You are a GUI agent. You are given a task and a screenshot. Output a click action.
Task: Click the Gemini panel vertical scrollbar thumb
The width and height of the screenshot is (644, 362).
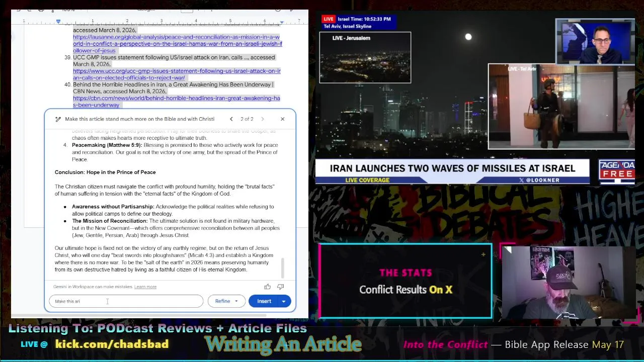(x=283, y=267)
